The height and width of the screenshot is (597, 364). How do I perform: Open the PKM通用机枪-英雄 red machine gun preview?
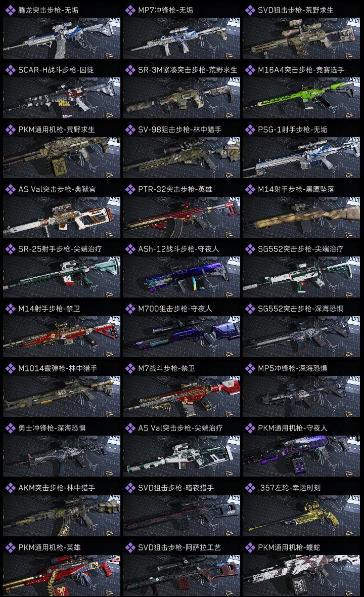62,575
